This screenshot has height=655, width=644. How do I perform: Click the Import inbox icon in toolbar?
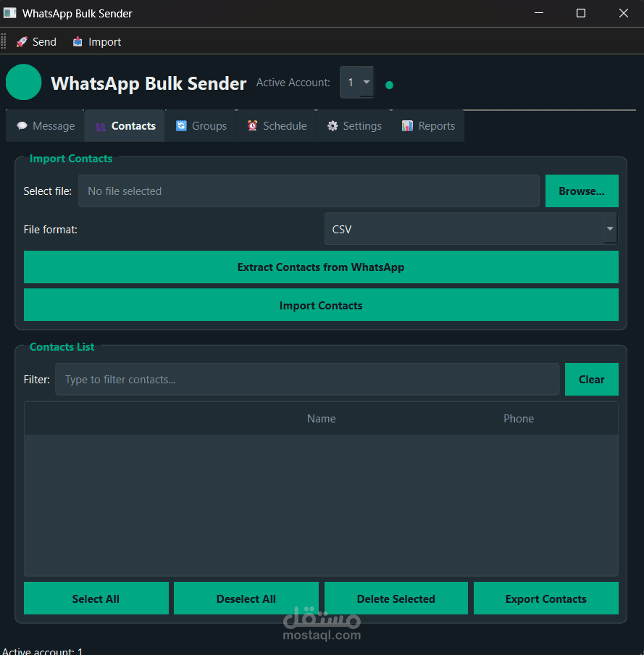click(x=78, y=42)
